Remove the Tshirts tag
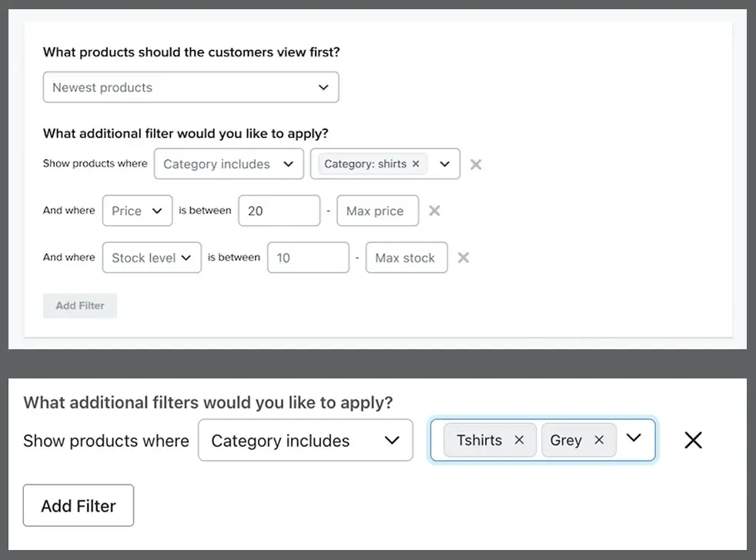756x560 pixels. point(519,440)
